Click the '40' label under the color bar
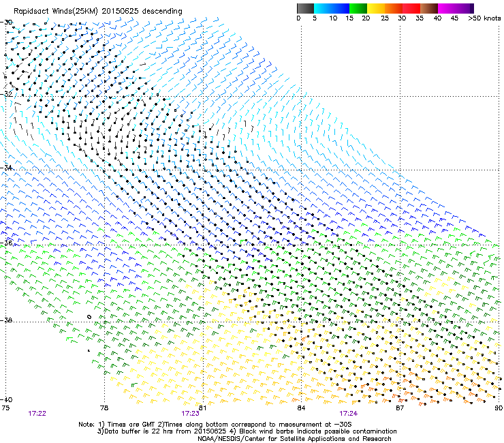The height and width of the screenshot is (443, 504). (437, 18)
